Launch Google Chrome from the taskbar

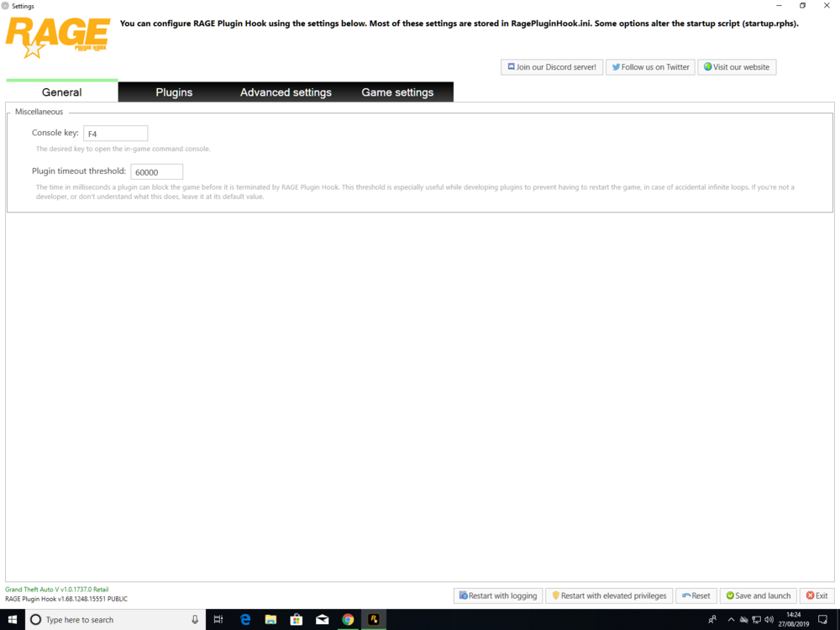(348, 619)
